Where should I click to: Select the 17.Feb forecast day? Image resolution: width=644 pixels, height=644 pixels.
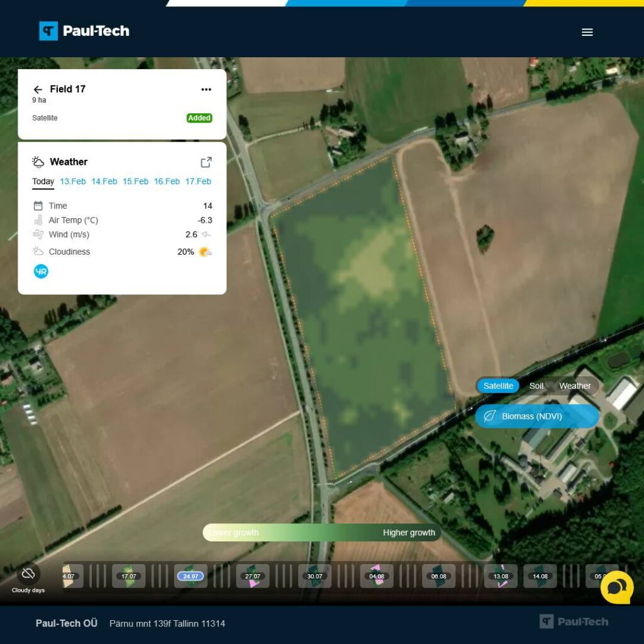point(198,181)
